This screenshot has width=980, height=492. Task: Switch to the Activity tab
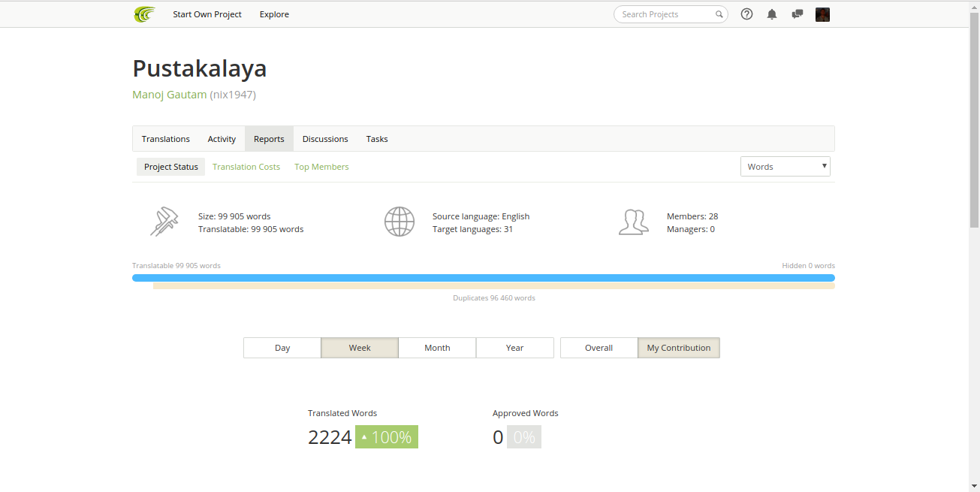click(x=222, y=139)
